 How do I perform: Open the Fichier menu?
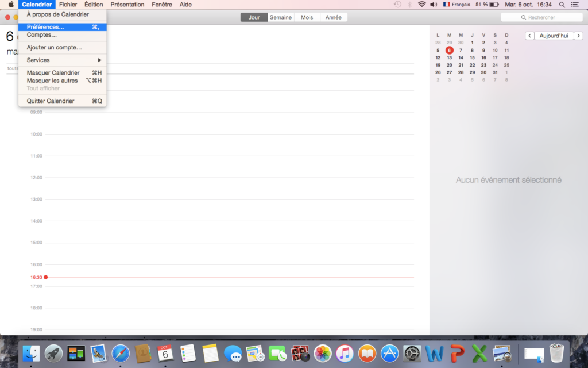[68, 5]
